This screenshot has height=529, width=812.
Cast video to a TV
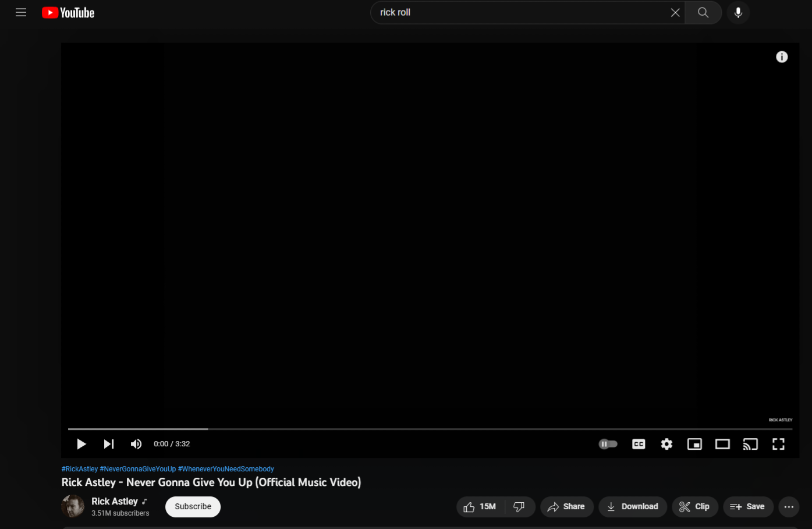coord(750,444)
